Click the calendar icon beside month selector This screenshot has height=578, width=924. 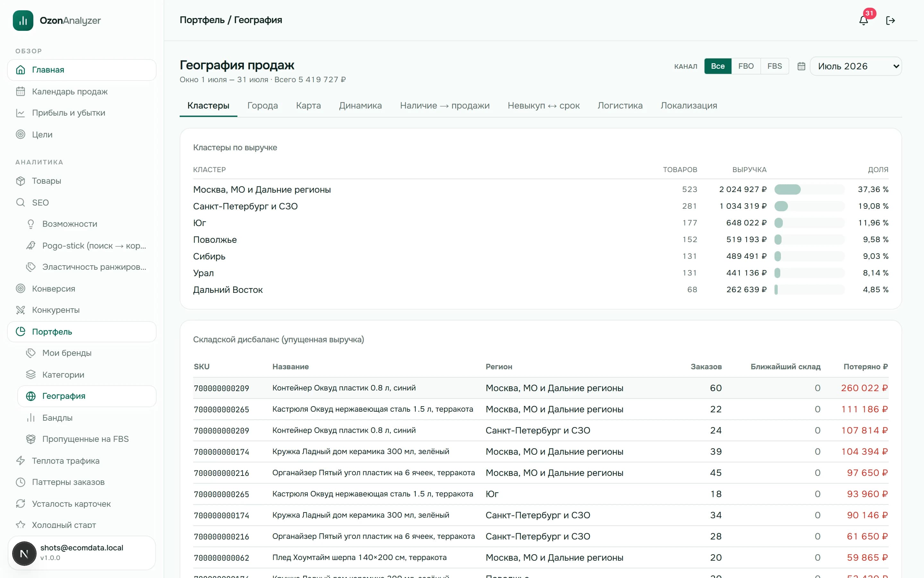(801, 66)
